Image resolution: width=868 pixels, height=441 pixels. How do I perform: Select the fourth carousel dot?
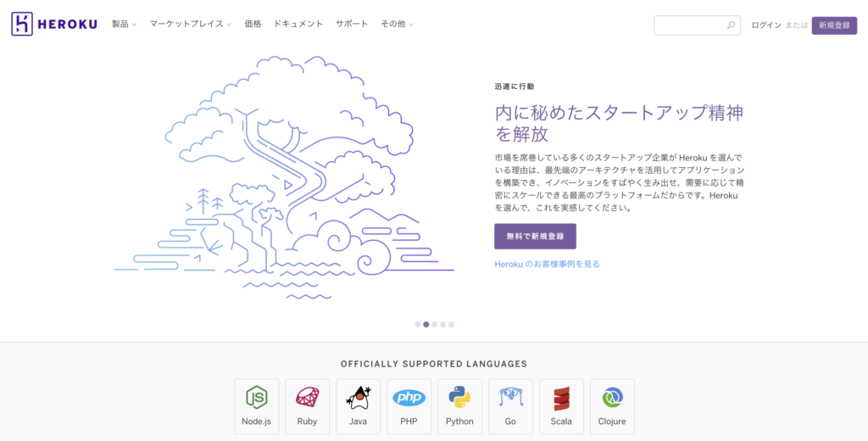coord(442,325)
